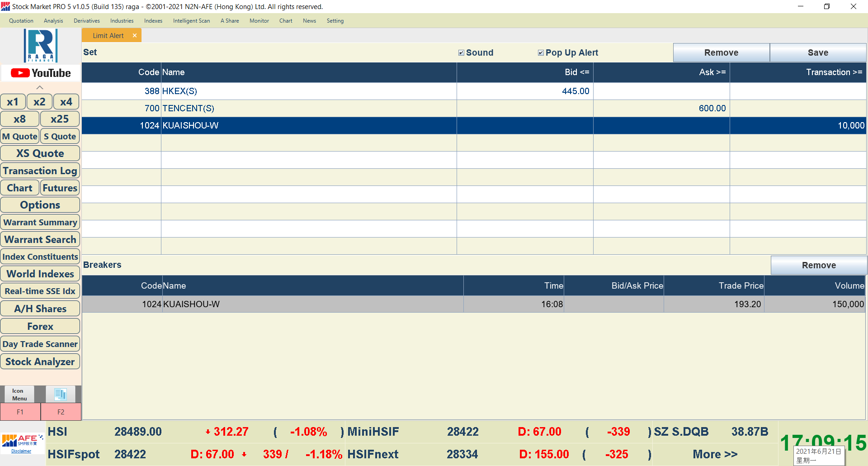868x466 pixels.
Task: Select the x4 layout button
Action: (x=66, y=102)
